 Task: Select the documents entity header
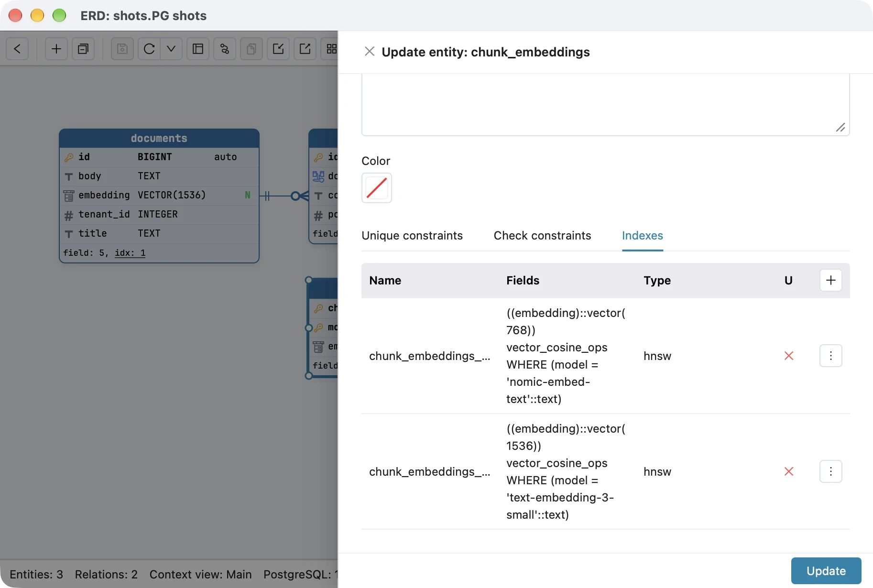[159, 138]
